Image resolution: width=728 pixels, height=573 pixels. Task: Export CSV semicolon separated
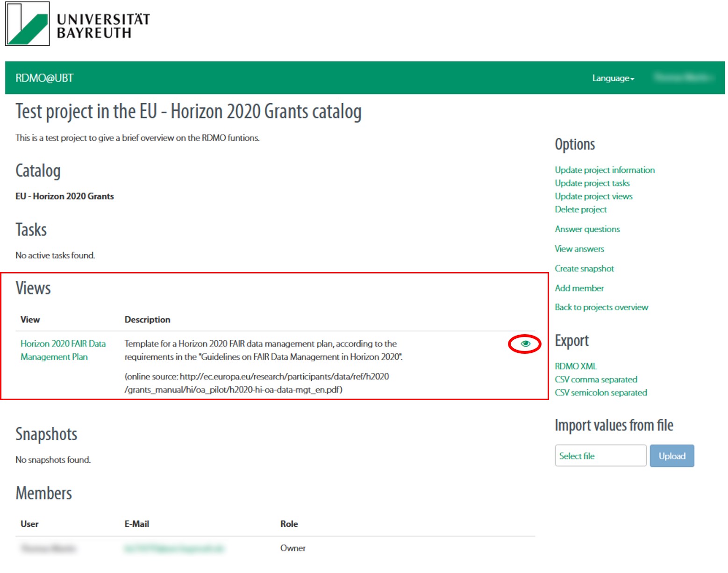pyautogui.click(x=600, y=393)
